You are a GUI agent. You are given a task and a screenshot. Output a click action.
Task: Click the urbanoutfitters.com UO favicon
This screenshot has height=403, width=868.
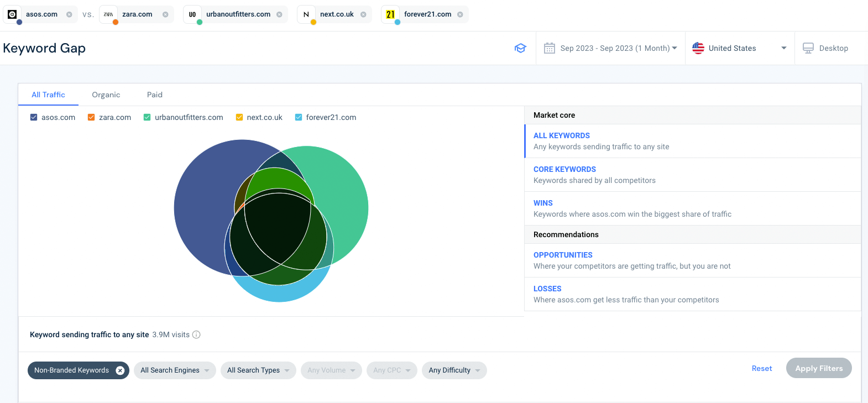point(192,14)
